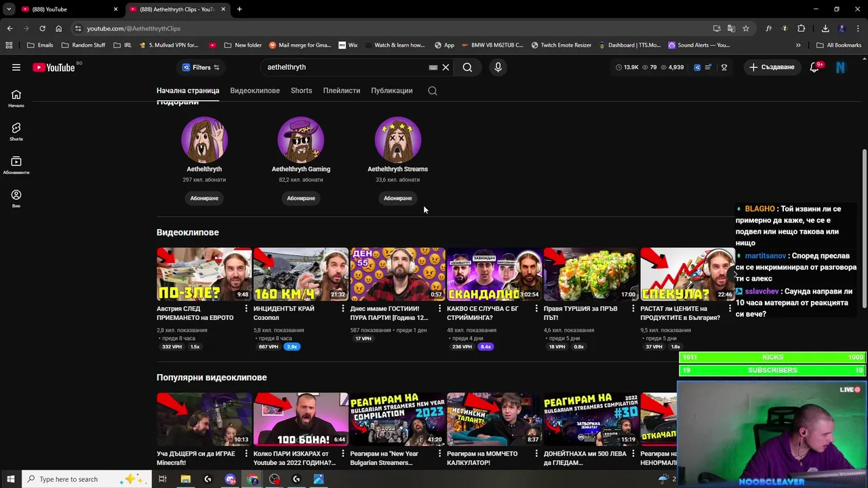The image size is (868, 488).
Task: Click the magnifier search button beside the search box
Action: [467, 67]
